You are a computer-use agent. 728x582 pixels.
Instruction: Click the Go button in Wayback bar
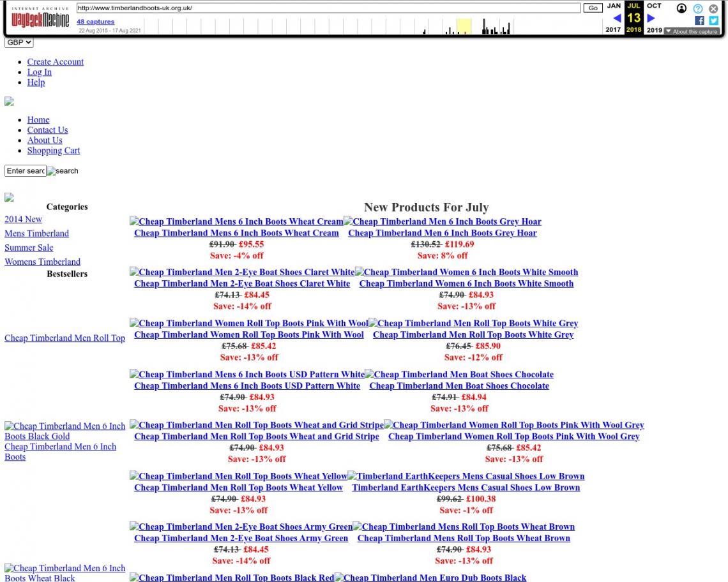593,8
